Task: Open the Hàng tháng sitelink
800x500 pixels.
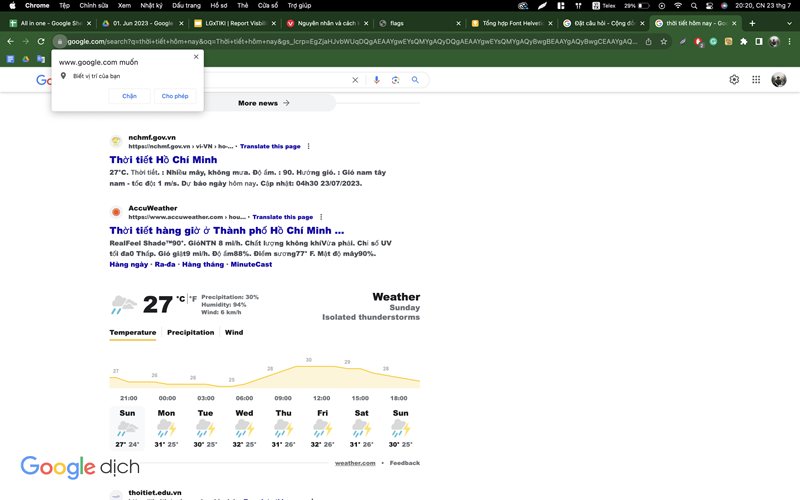Action: [x=203, y=264]
